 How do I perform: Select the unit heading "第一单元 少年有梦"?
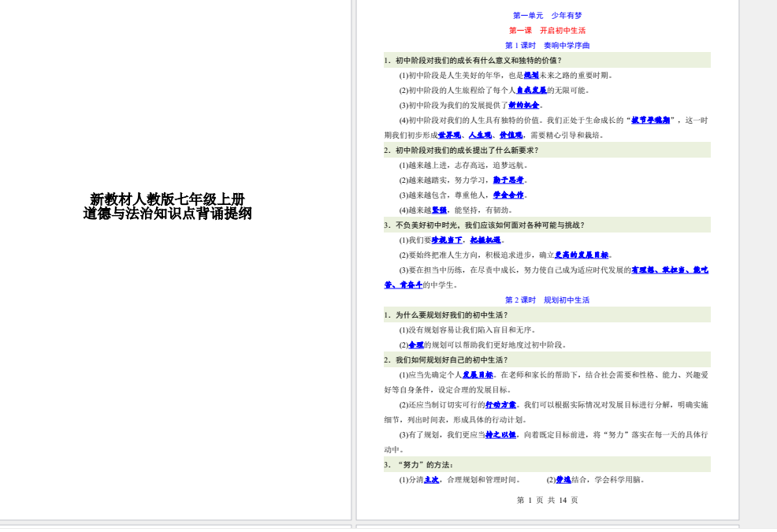click(547, 16)
